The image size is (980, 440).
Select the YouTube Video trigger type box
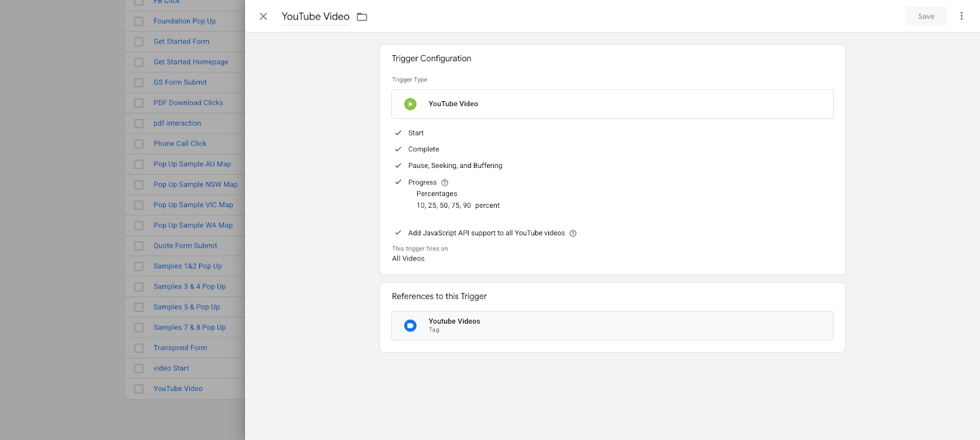[x=612, y=104]
